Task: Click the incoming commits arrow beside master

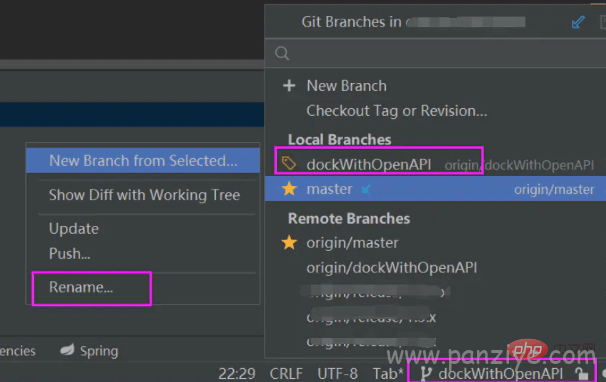Action: click(x=366, y=189)
